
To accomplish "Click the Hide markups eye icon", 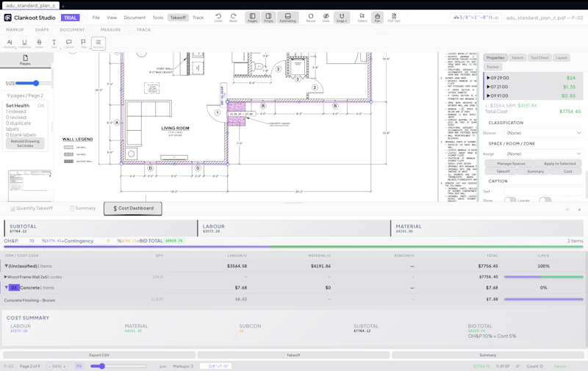I will click(x=326, y=17).
